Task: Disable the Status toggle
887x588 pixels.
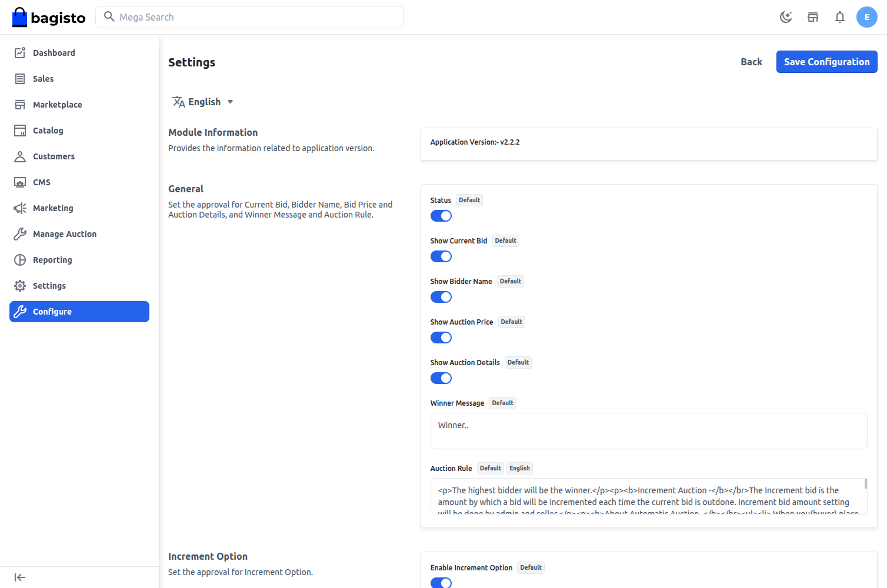Action: click(x=441, y=216)
